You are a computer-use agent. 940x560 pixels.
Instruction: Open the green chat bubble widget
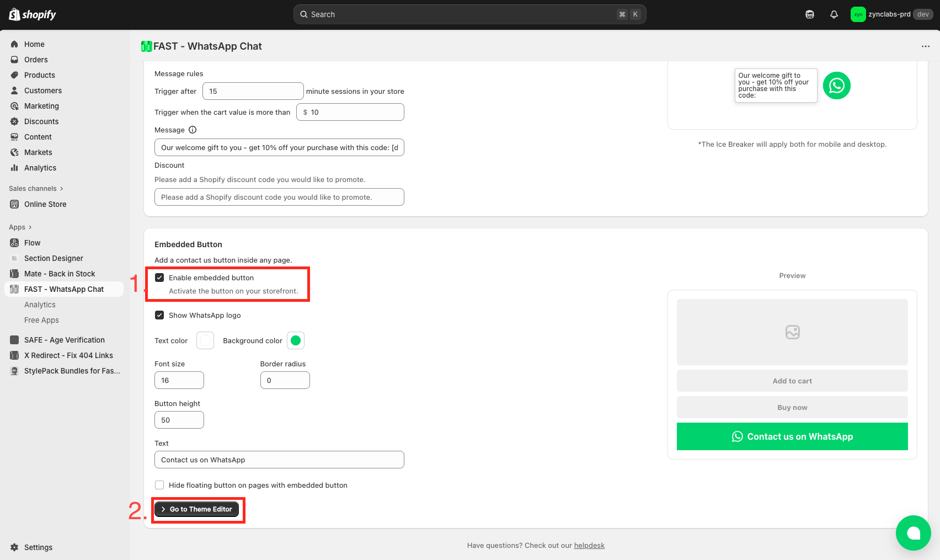(913, 532)
